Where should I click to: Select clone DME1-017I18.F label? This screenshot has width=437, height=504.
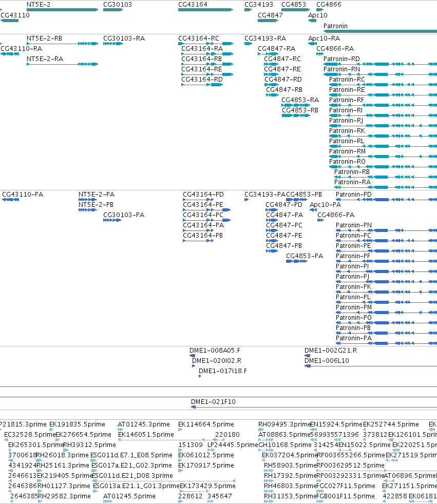pyautogui.click(x=223, y=371)
